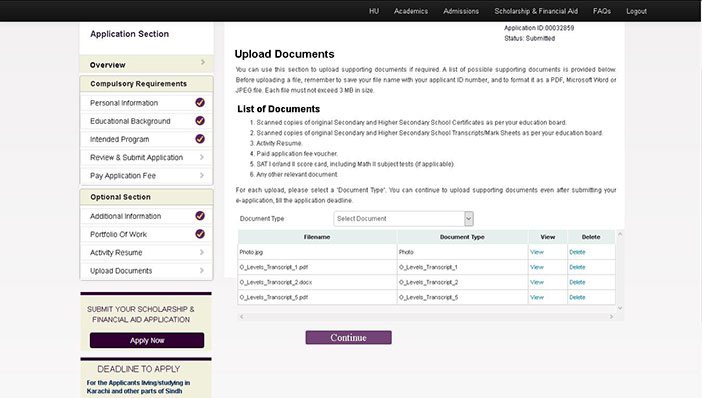Click horizontal scrollbar left arrow
Viewport: 702px width, 398px height.
click(x=242, y=317)
